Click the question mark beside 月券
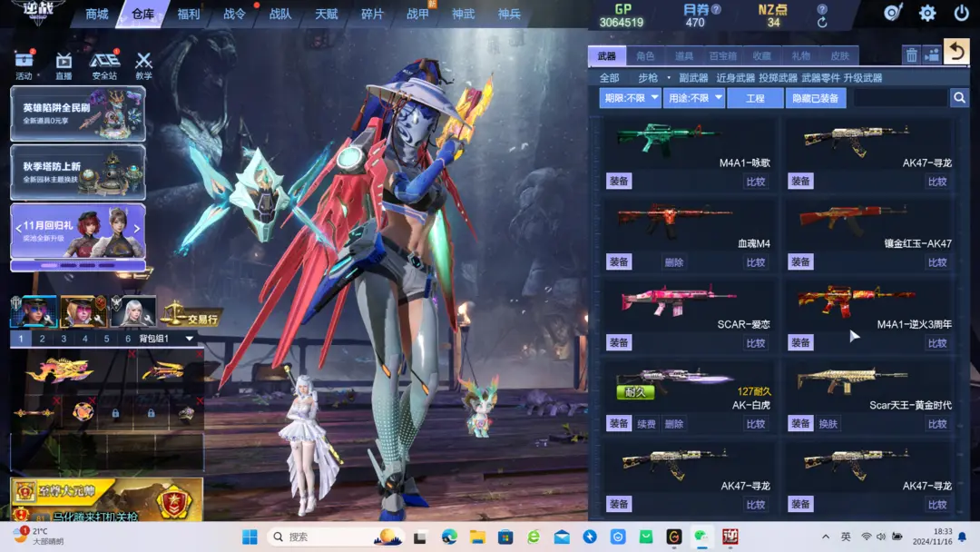The image size is (980, 552). coord(716,9)
